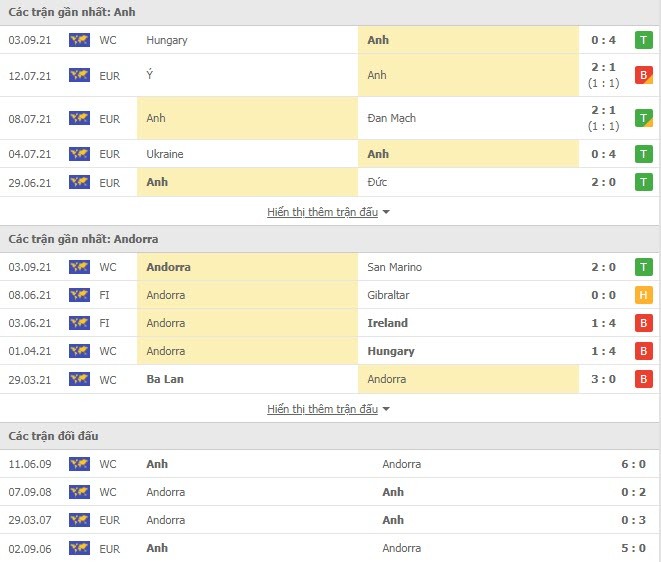This screenshot has width=661, height=562.
Task: Click the orange H badge for Andorra vs Gibraltar
Action: pos(643,295)
